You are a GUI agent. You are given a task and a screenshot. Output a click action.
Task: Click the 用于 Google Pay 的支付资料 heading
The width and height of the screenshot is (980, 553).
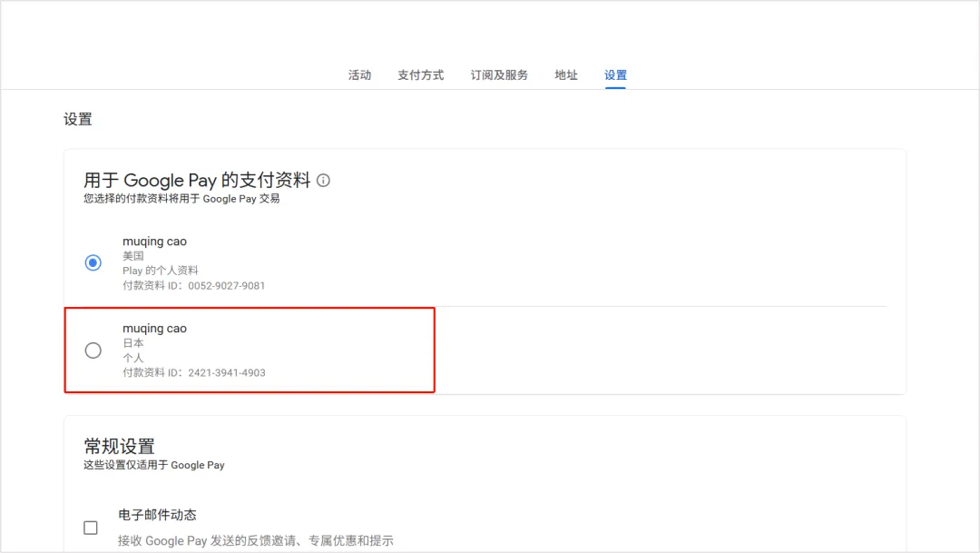click(x=197, y=180)
